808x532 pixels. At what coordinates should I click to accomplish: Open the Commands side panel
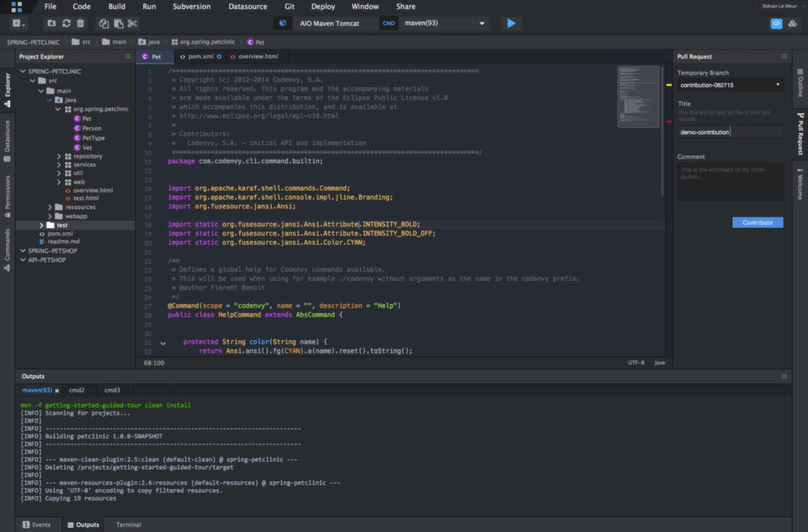(8, 250)
